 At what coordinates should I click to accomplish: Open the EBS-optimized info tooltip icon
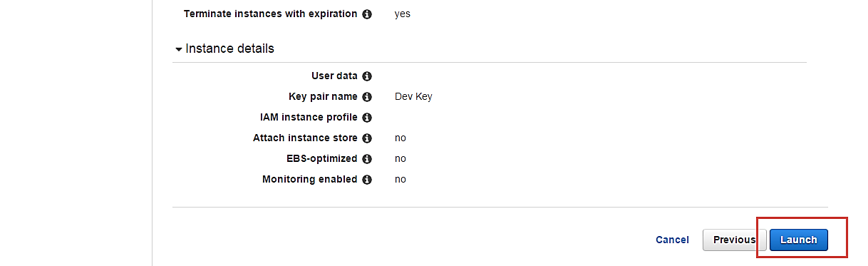[x=367, y=159]
